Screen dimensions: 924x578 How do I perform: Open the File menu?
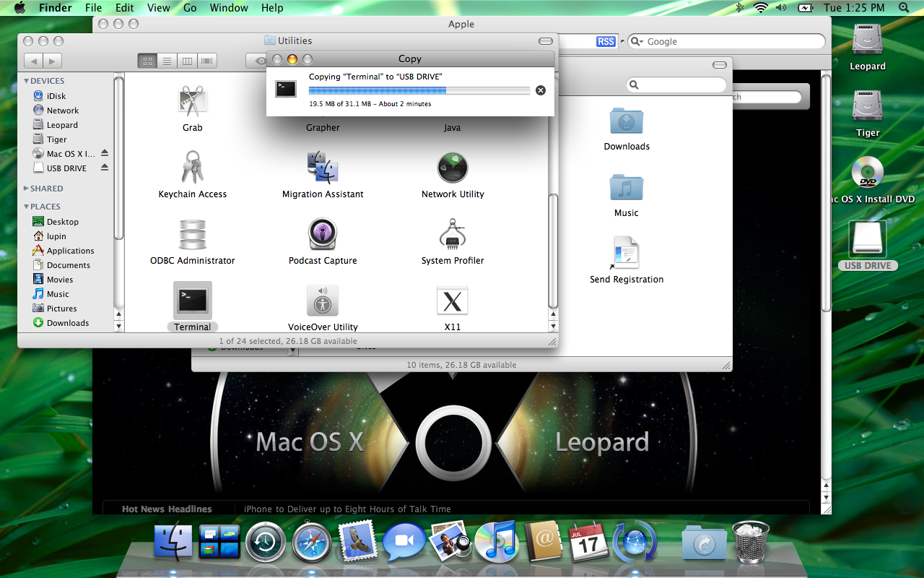[93, 8]
